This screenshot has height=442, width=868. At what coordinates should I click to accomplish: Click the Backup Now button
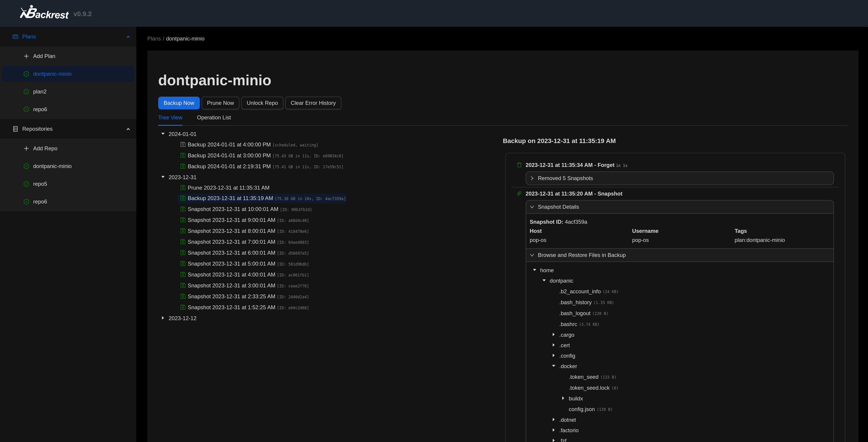pyautogui.click(x=179, y=103)
